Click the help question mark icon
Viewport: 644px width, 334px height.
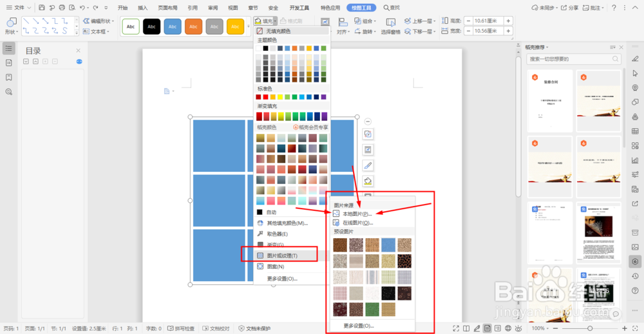pyautogui.click(x=614, y=7)
